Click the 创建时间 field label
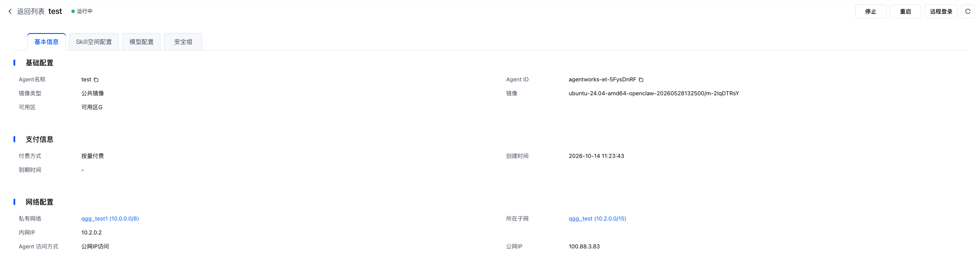The width and height of the screenshot is (980, 271). (x=517, y=156)
